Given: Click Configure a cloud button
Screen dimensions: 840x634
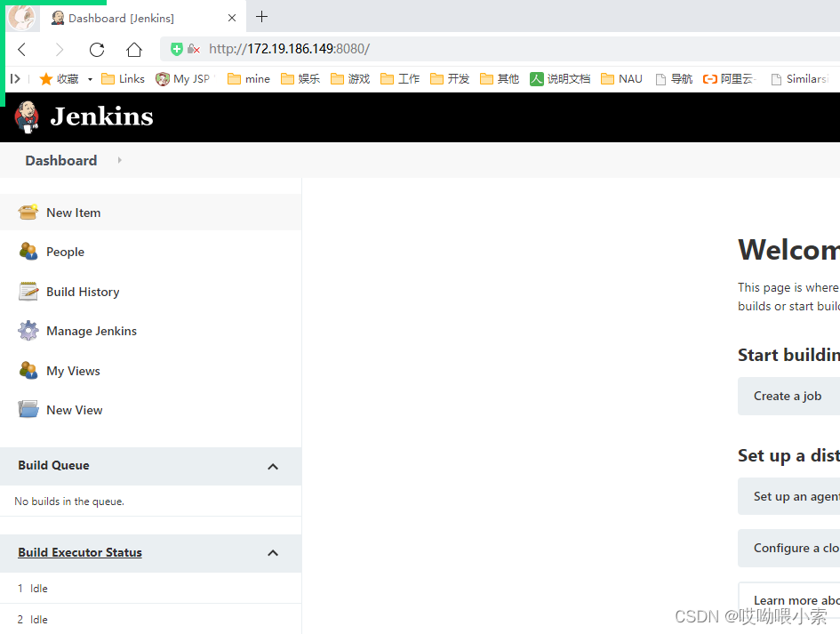Looking at the screenshot, I should point(788,549).
